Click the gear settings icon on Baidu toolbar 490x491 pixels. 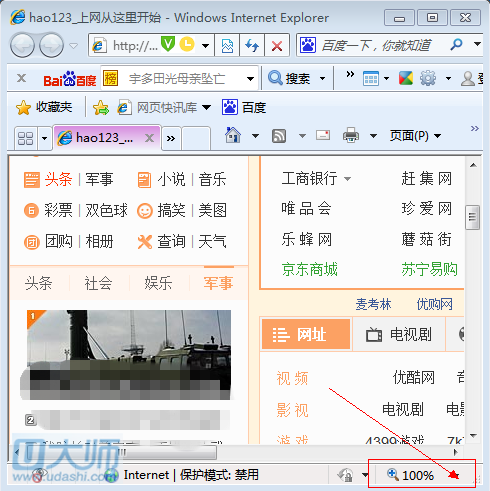[428, 79]
